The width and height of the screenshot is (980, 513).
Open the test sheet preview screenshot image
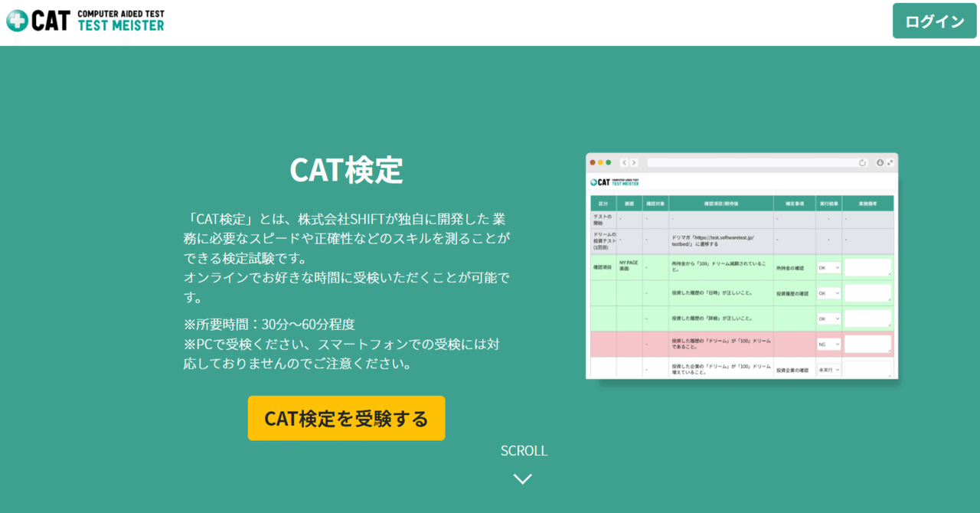[742, 266]
